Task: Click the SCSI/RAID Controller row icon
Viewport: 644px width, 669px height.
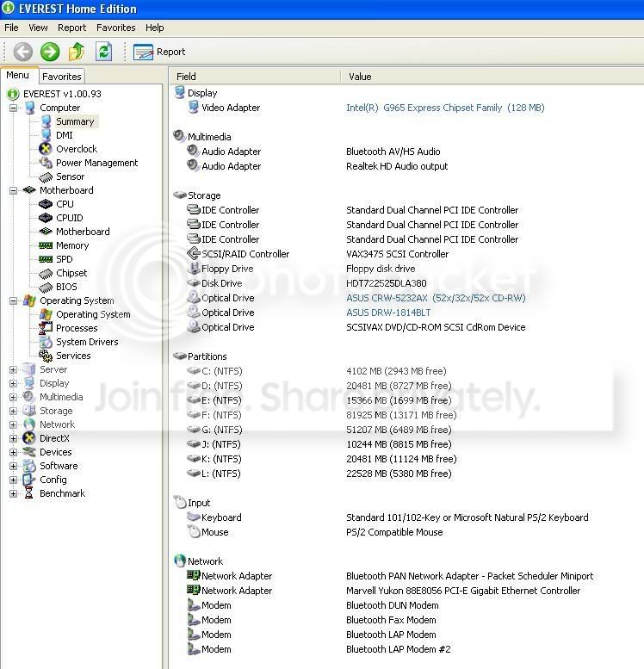Action: (194, 253)
